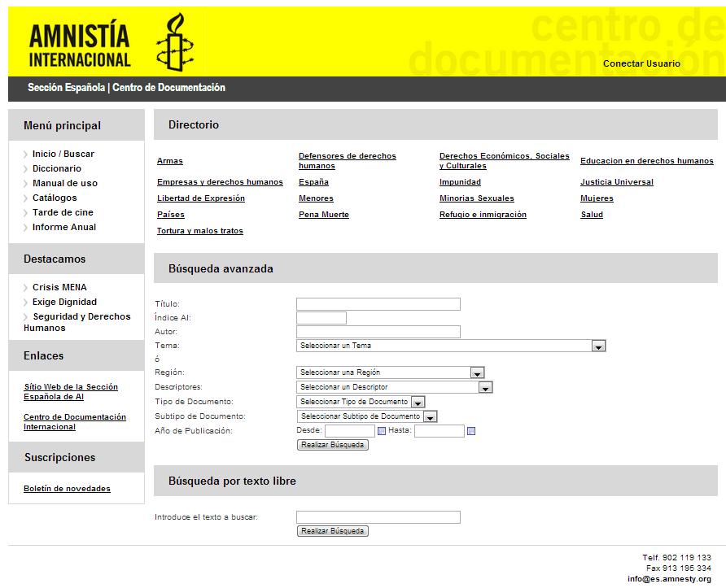
Task: Open the Pena Muerte directory link
Action: coord(323,215)
